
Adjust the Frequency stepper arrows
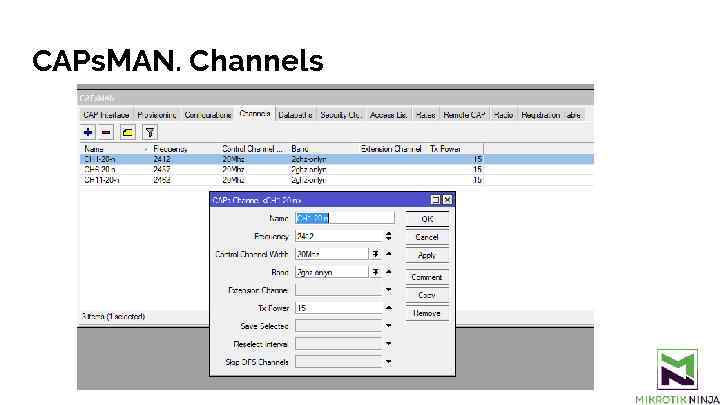[x=388, y=236]
